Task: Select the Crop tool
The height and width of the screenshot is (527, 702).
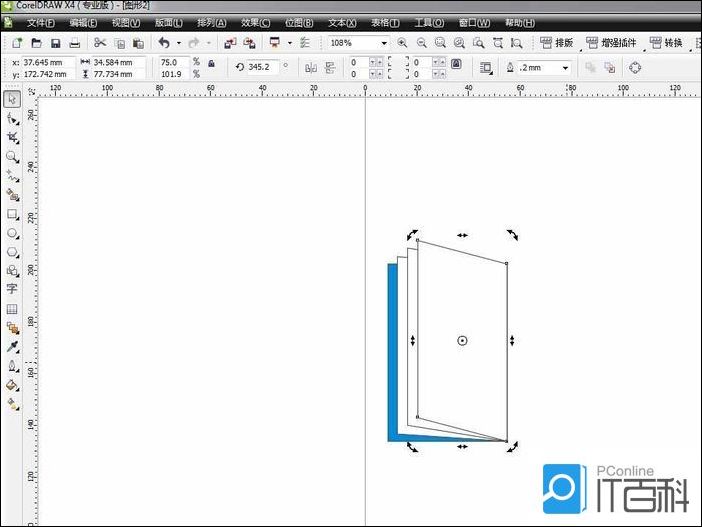Action: click(x=12, y=138)
